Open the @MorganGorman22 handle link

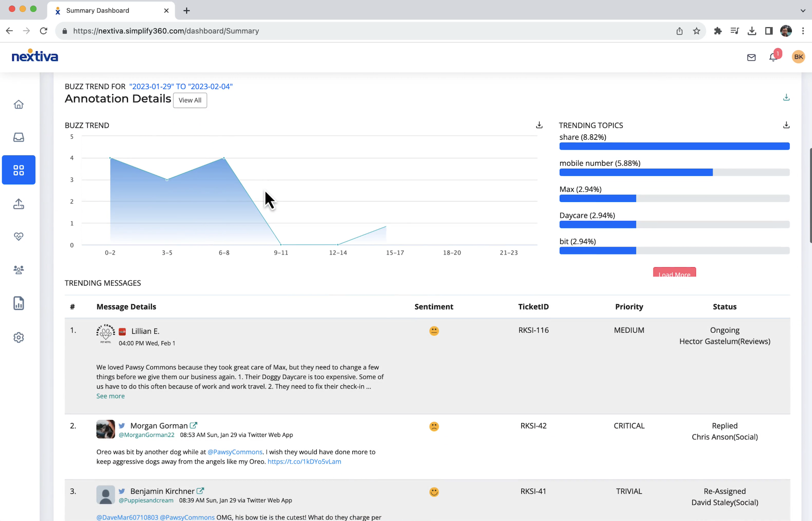tap(147, 435)
